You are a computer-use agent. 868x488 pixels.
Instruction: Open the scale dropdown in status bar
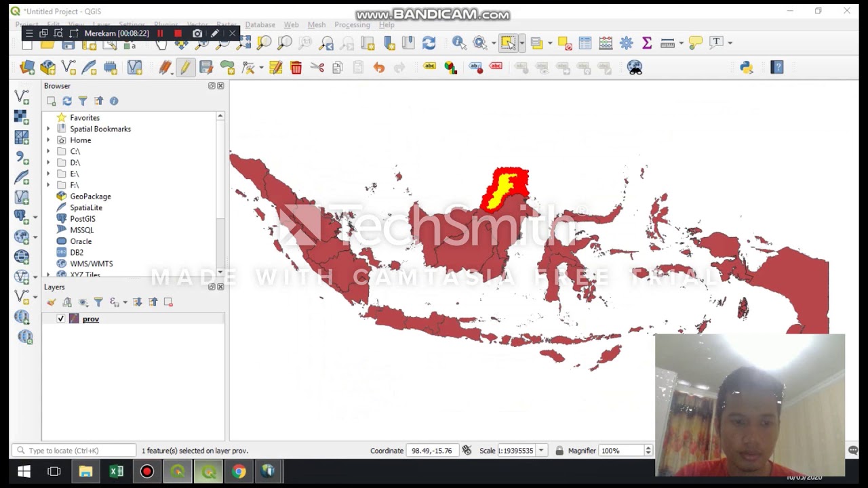[x=540, y=451]
